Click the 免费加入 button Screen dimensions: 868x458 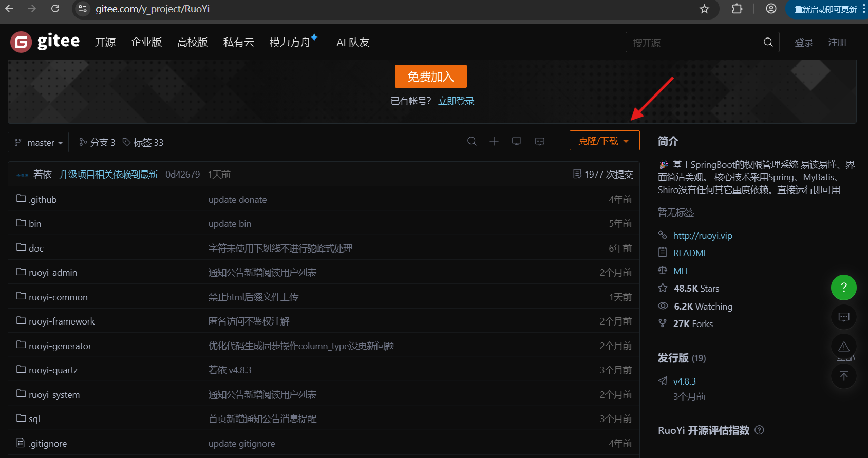pyautogui.click(x=431, y=77)
